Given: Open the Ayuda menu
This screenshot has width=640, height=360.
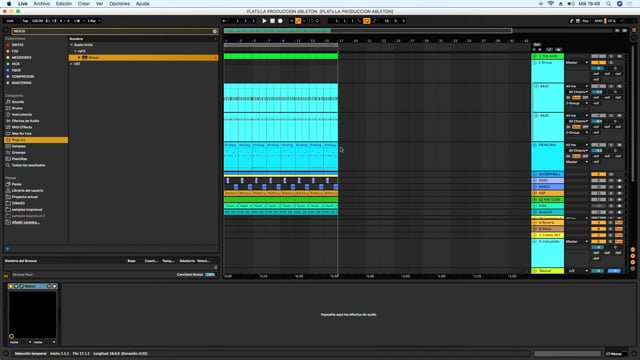Looking at the screenshot, I should pos(142,4).
